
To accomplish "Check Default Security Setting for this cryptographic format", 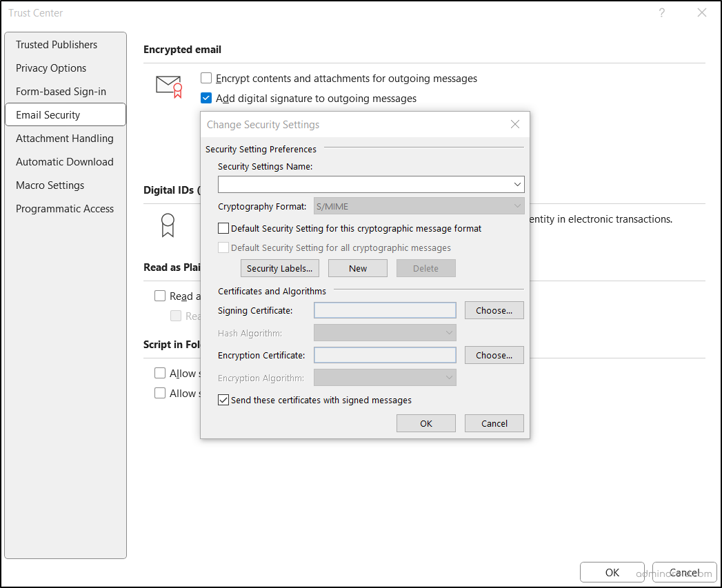I will point(223,228).
